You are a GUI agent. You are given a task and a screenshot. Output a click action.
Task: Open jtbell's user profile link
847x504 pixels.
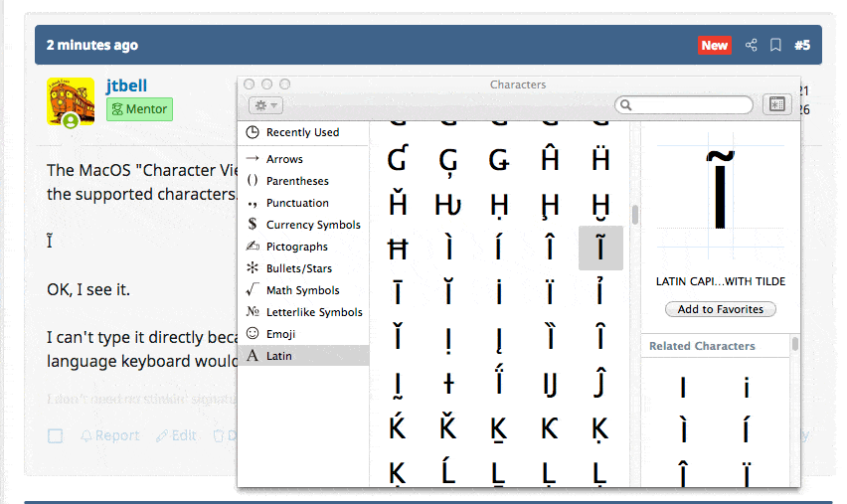(x=126, y=85)
